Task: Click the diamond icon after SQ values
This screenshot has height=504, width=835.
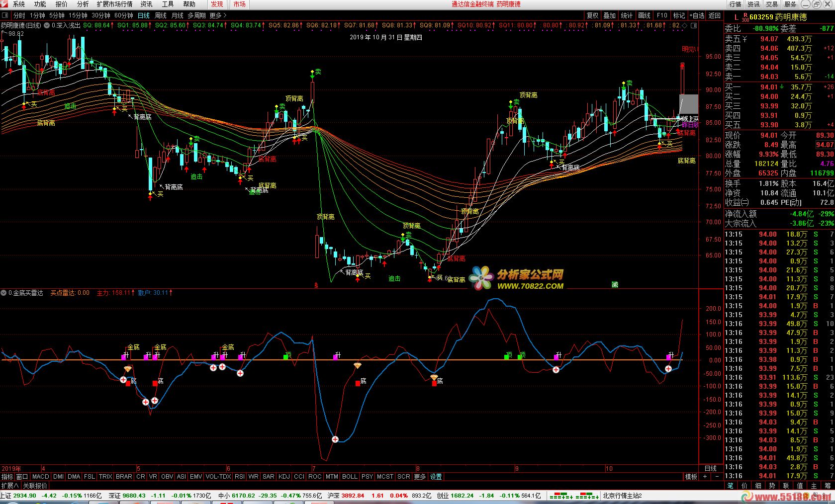Action: [x=684, y=25]
